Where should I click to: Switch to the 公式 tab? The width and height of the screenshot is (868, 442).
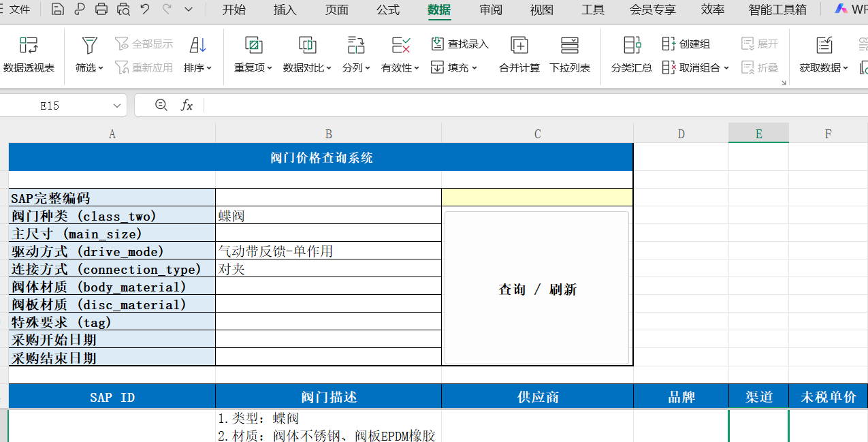click(x=388, y=10)
